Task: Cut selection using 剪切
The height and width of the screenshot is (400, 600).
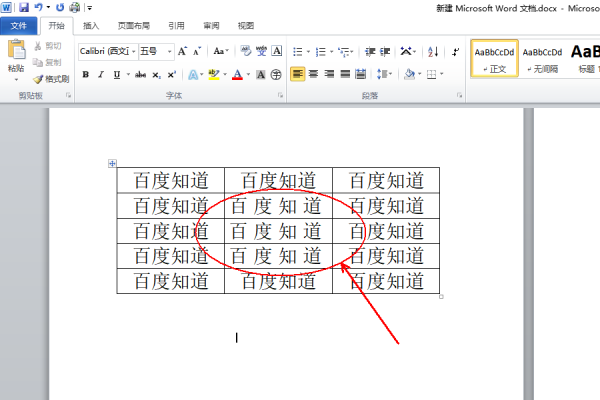Action: point(47,46)
